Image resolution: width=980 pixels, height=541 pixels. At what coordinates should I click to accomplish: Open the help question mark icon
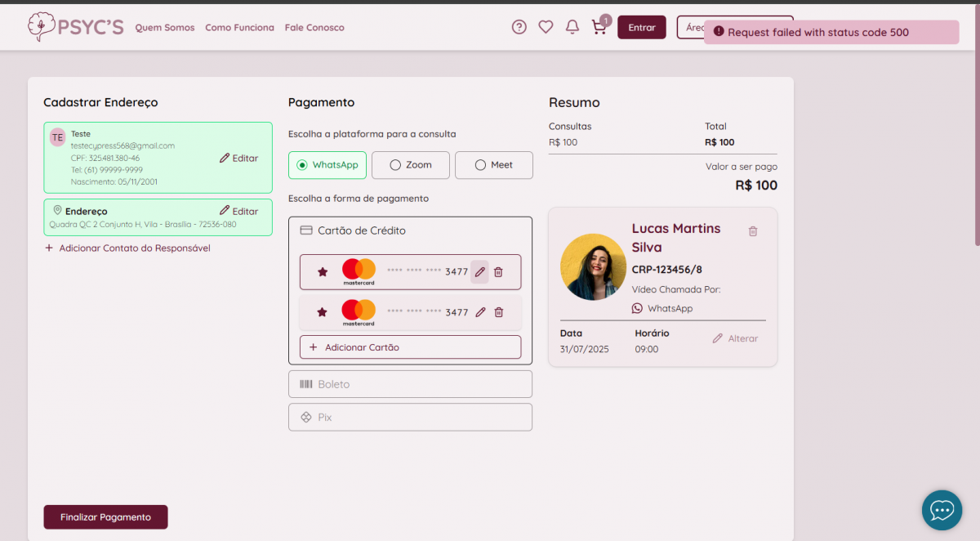pos(519,27)
